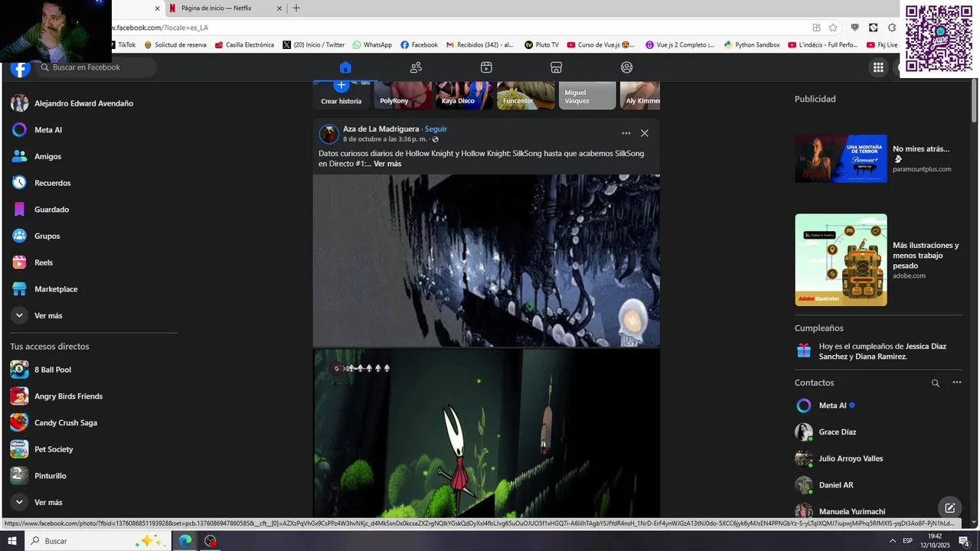Hide the Aza de La Madriguera post
The image size is (980, 551).
click(645, 133)
